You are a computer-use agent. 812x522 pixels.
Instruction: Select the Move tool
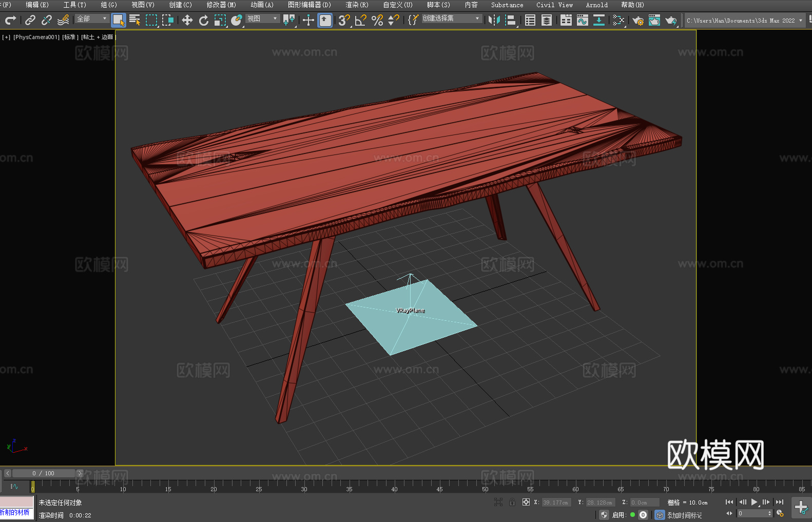pos(187,20)
